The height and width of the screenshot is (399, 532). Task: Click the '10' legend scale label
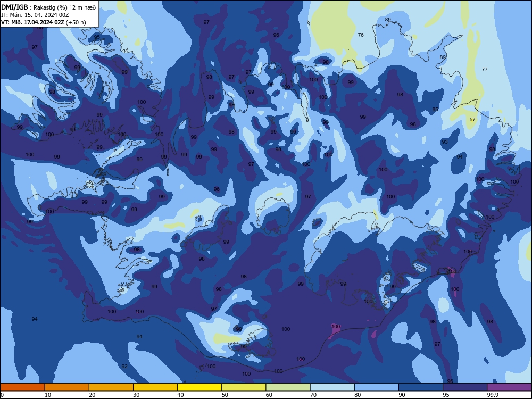coord(48,395)
